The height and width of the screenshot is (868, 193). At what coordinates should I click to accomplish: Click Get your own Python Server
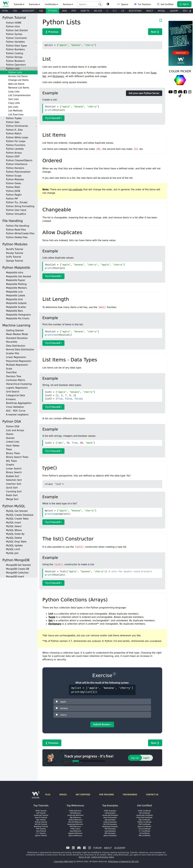pos(144,93)
